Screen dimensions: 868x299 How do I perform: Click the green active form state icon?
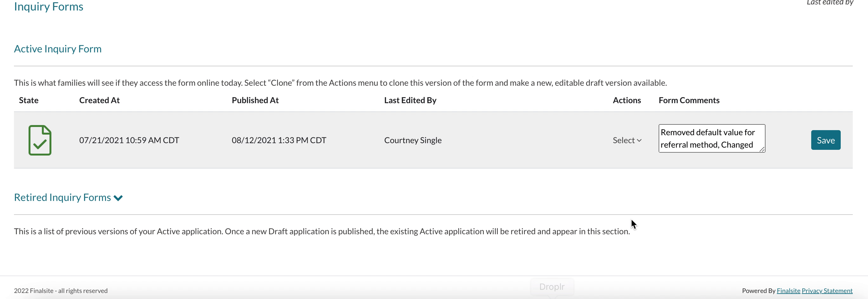point(40,140)
